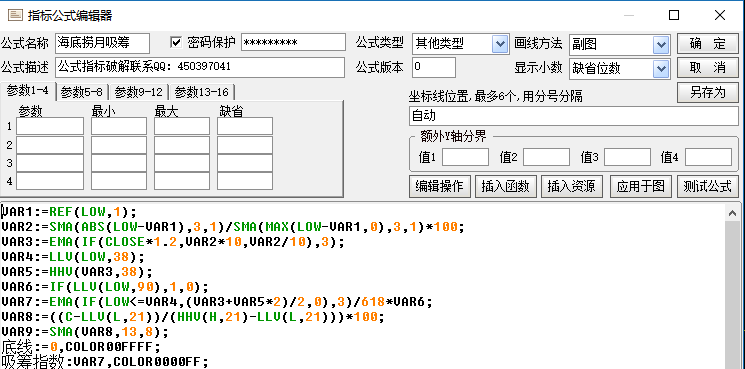Click the line VAR1:=REF(LOW,1);
The width and height of the screenshot is (745, 369).
(69, 211)
